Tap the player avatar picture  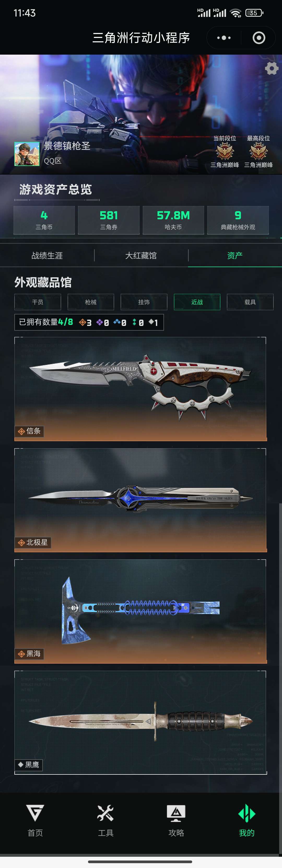(x=27, y=154)
